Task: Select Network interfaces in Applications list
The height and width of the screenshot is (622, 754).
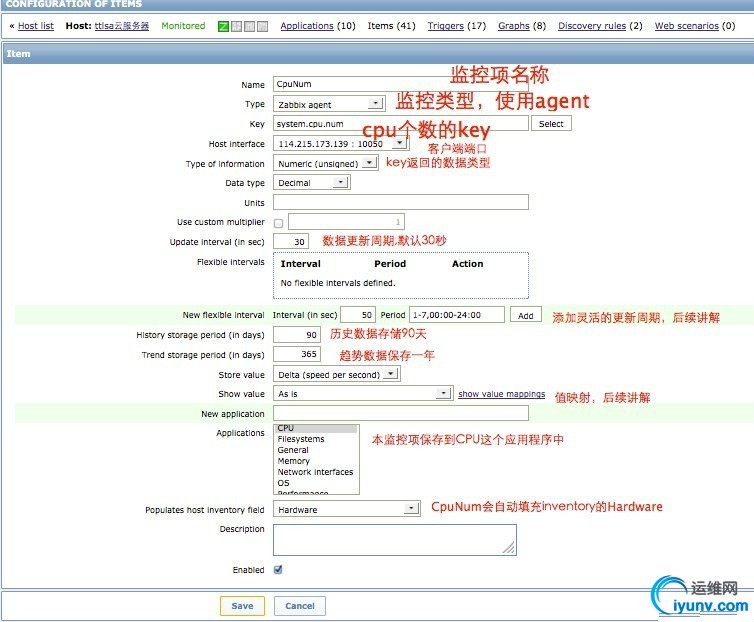Action: click(315, 472)
